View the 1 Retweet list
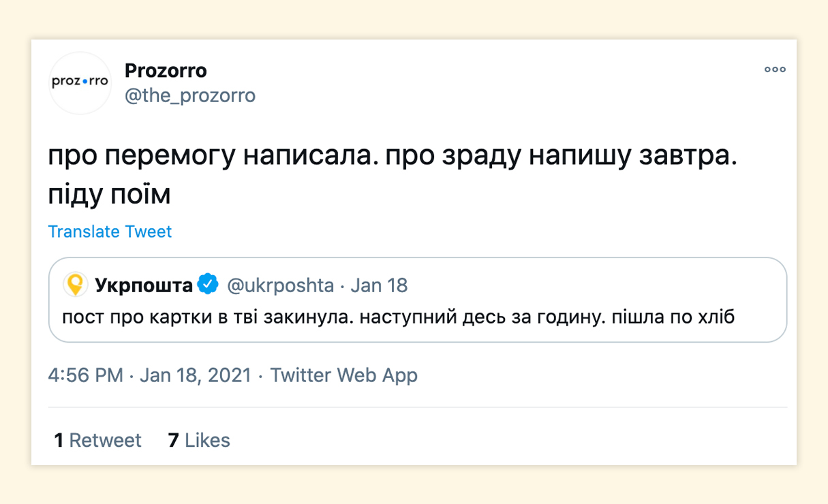 97,440
